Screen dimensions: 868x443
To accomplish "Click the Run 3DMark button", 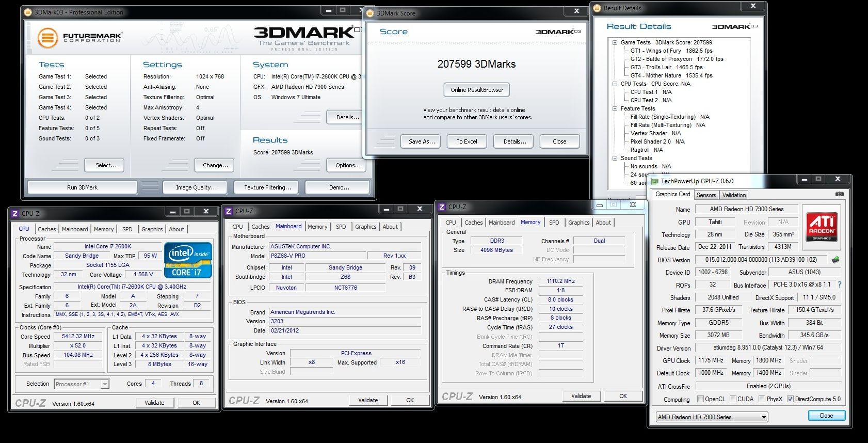I will [82, 187].
